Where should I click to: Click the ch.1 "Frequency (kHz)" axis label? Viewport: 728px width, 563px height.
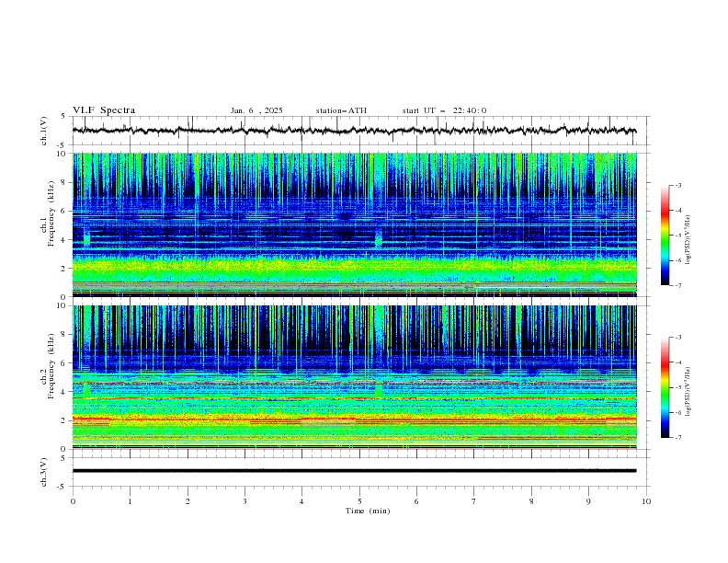click(x=51, y=213)
